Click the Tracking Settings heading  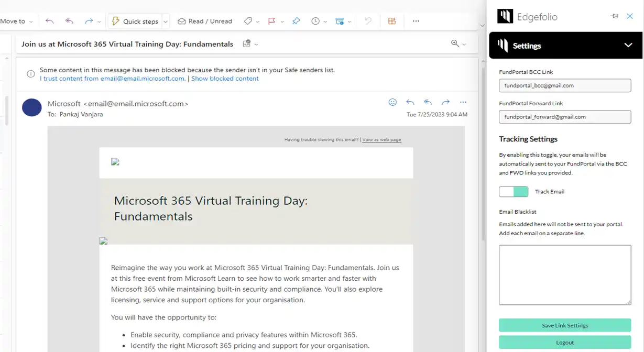coord(528,139)
